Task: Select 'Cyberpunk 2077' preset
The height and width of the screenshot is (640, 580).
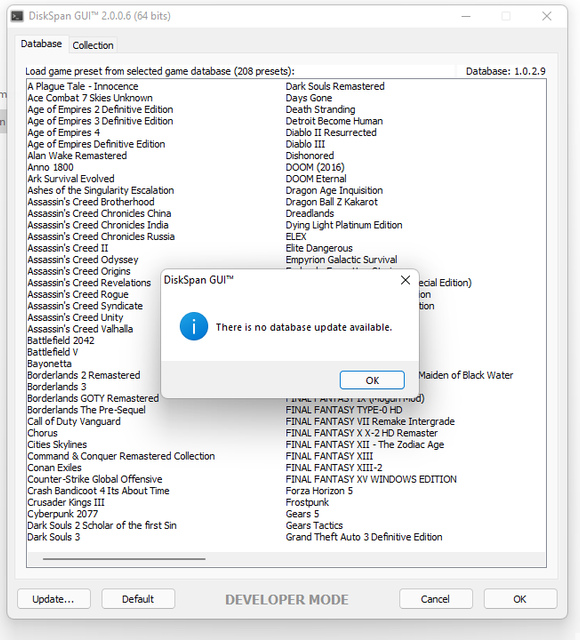Action: [63, 514]
